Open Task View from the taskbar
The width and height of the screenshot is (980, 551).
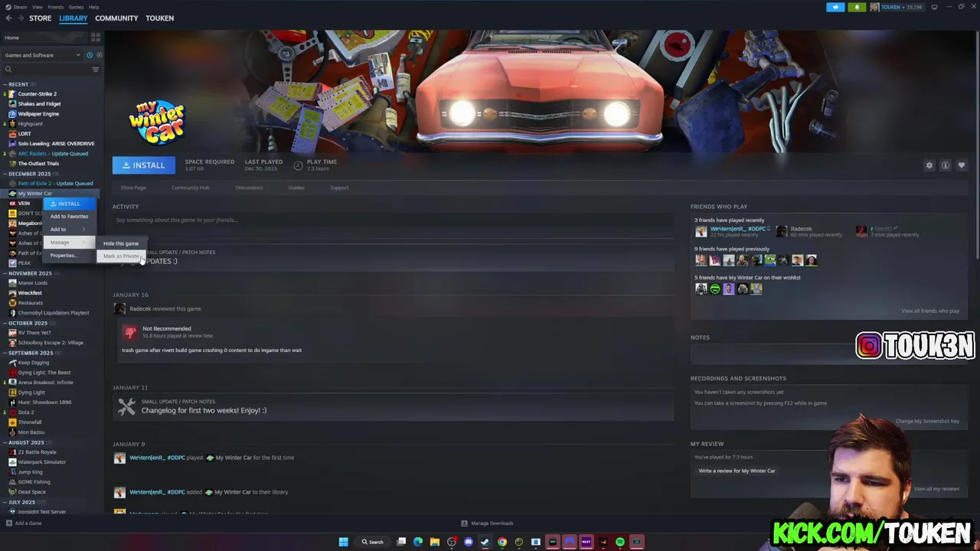(x=401, y=542)
